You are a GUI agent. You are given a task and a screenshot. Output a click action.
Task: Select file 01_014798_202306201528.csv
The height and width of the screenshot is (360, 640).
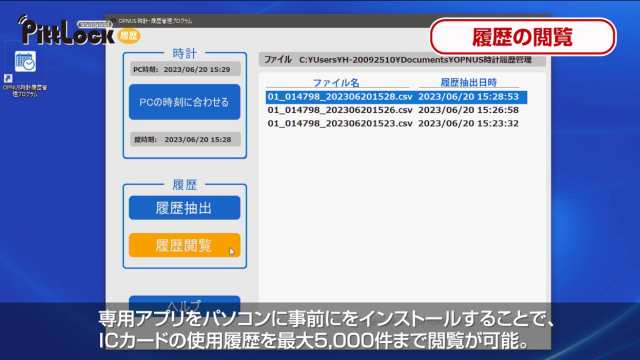[340, 97]
